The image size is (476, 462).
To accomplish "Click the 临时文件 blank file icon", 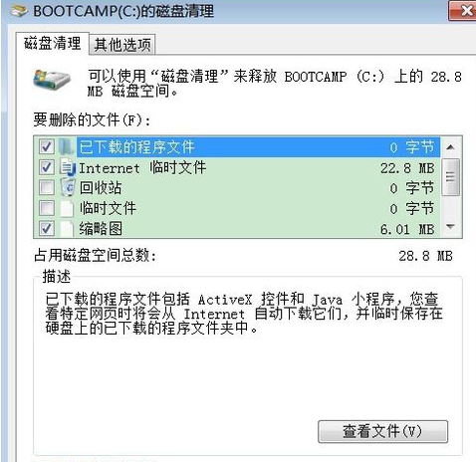I will 67,208.
